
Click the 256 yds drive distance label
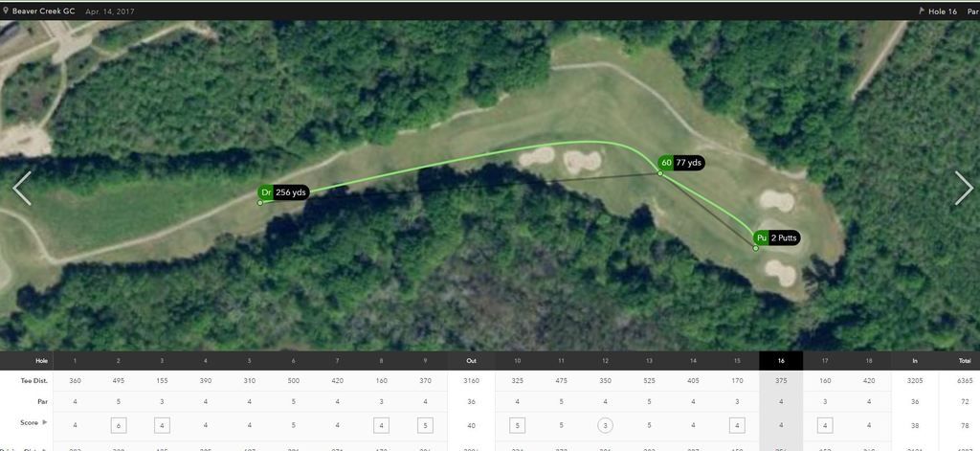(291, 192)
